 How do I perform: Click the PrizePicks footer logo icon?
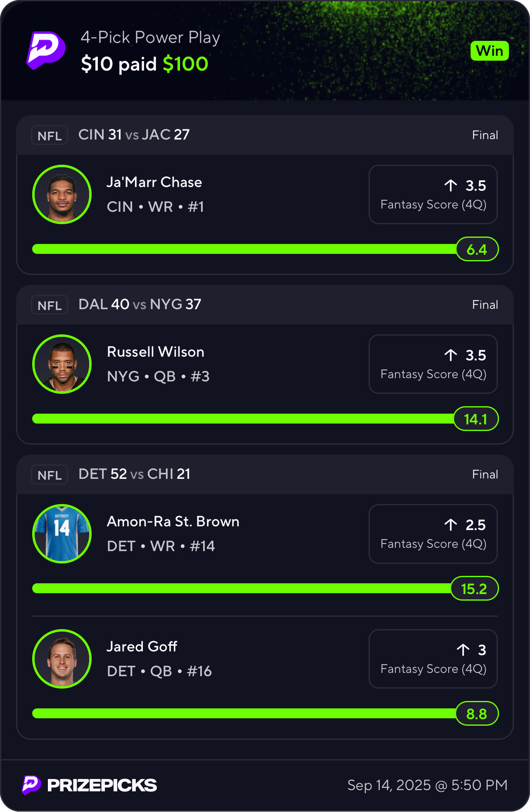coord(31,785)
